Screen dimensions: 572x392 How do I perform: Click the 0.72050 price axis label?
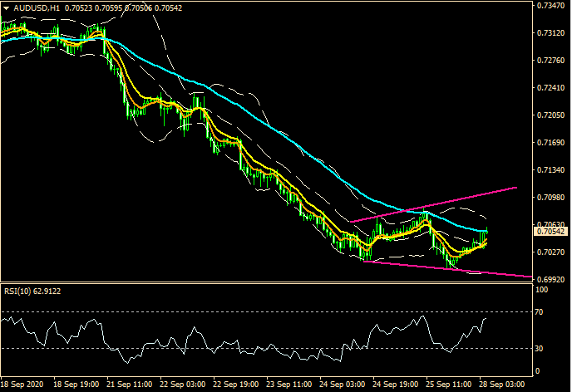(550, 115)
